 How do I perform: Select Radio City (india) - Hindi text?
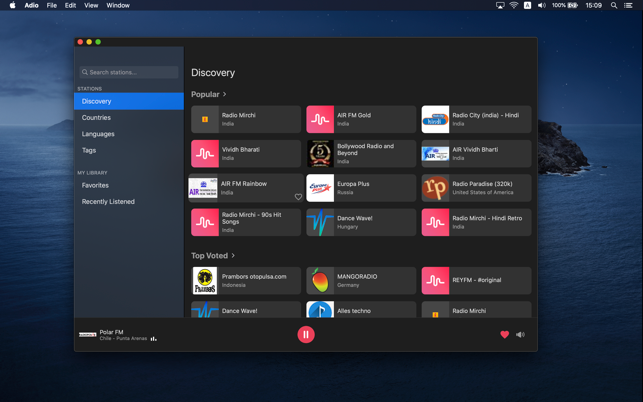[x=486, y=115]
